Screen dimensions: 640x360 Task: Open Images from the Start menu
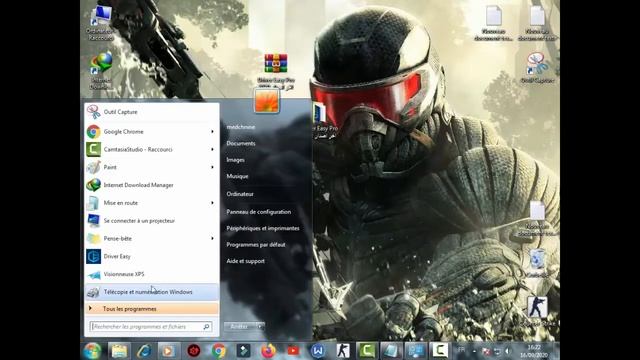click(236, 160)
